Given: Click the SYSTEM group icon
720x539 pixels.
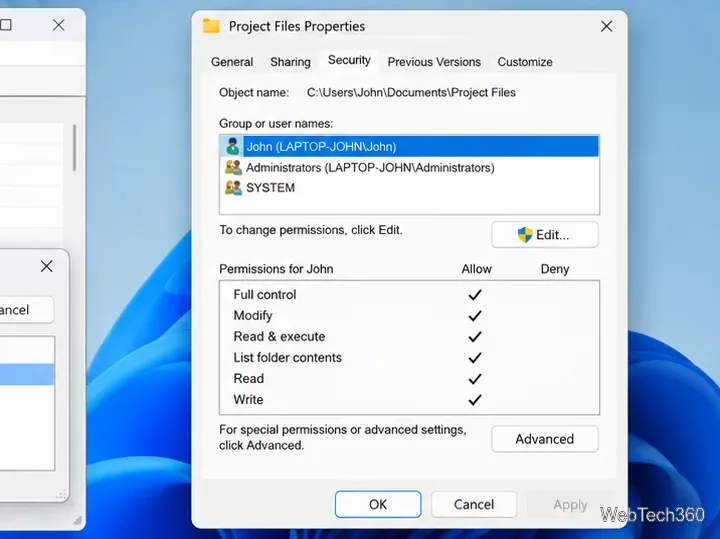Looking at the screenshot, I should [x=233, y=187].
